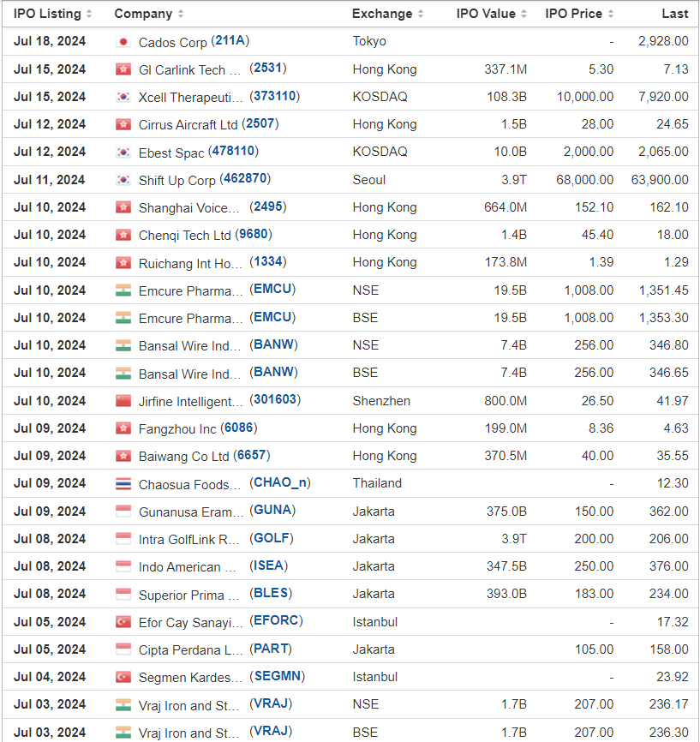Open GOLF ticker link

[272, 538]
